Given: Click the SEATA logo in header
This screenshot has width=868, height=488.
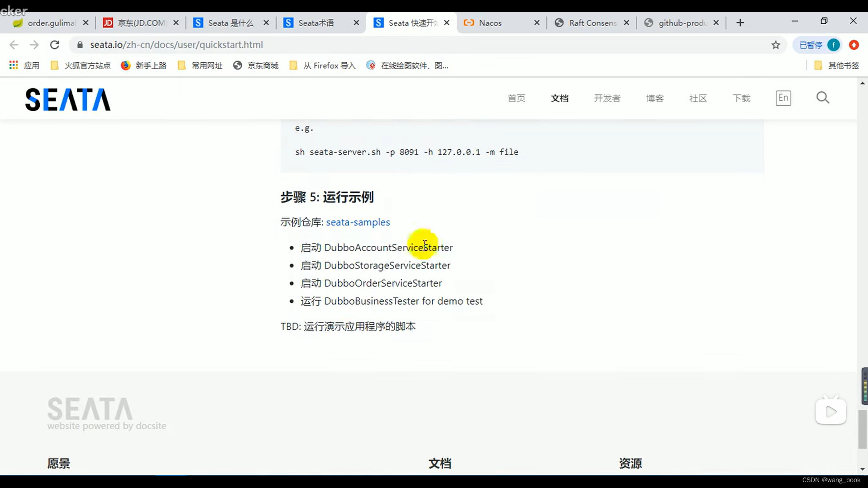Looking at the screenshot, I should click(68, 99).
